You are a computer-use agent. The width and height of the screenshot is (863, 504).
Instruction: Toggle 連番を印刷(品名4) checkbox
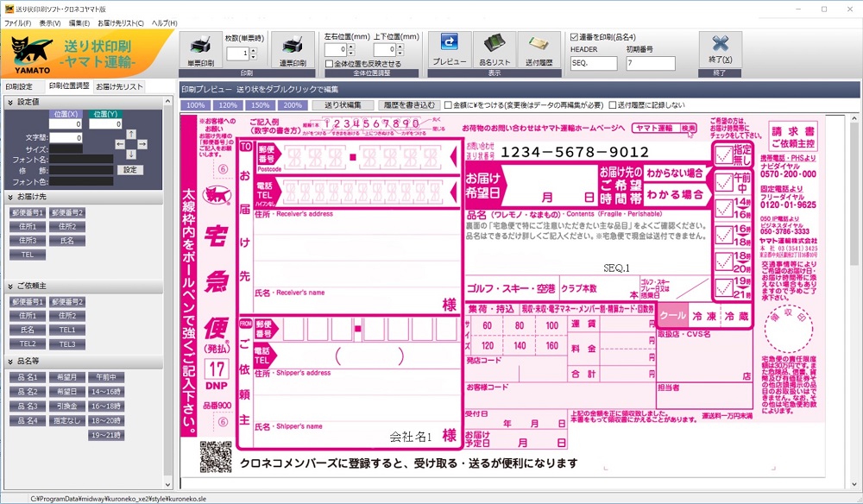(x=575, y=37)
